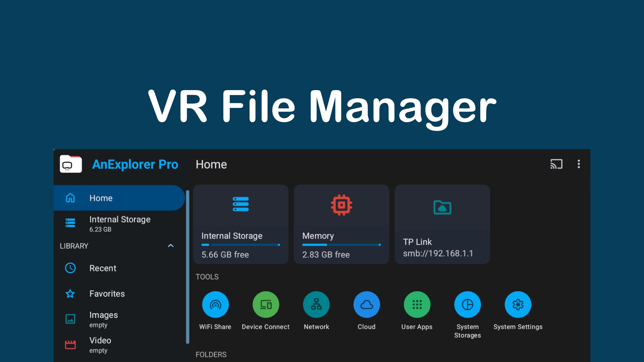Image resolution: width=644 pixels, height=362 pixels.
Task: Launch the Device Connect tool
Action: tap(266, 305)
